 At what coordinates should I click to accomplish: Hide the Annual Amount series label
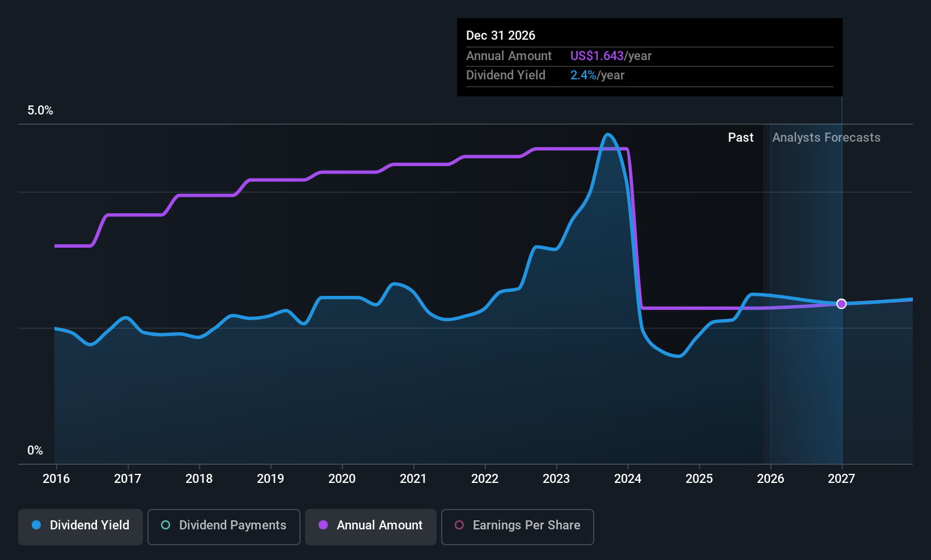[x=379, y=525]
